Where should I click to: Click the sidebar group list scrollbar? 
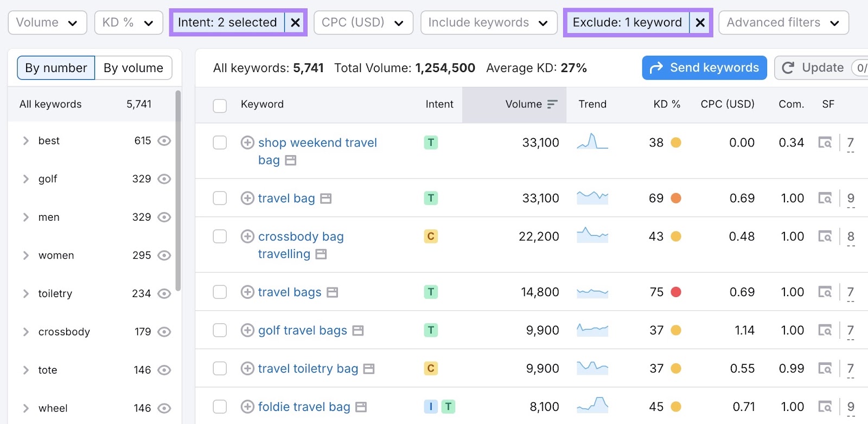pyautogui.click(x=178, y=190)
